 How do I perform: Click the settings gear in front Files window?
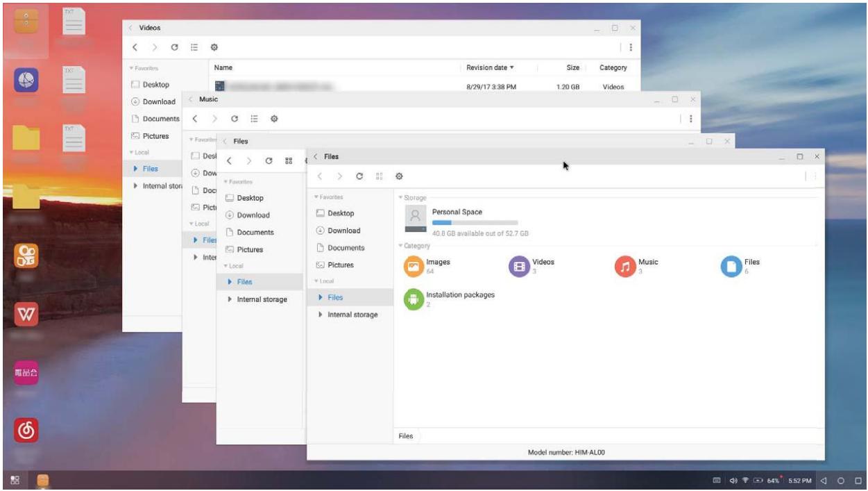399,177
